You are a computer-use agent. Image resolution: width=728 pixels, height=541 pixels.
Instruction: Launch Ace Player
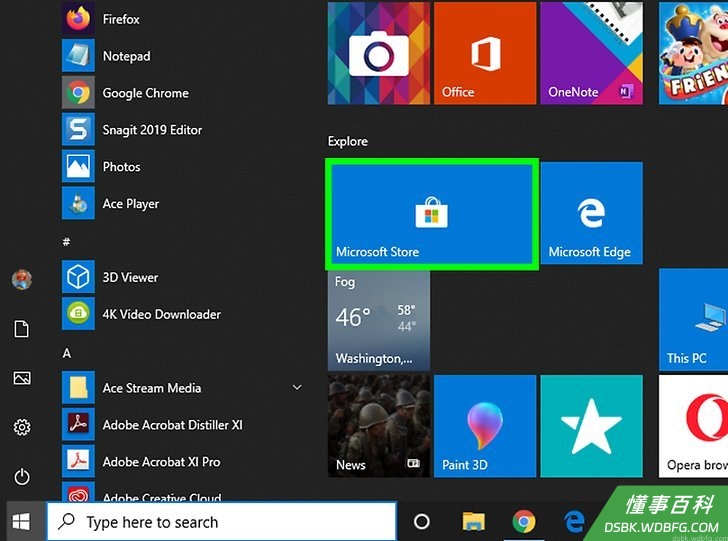click(x=130, y=203)
